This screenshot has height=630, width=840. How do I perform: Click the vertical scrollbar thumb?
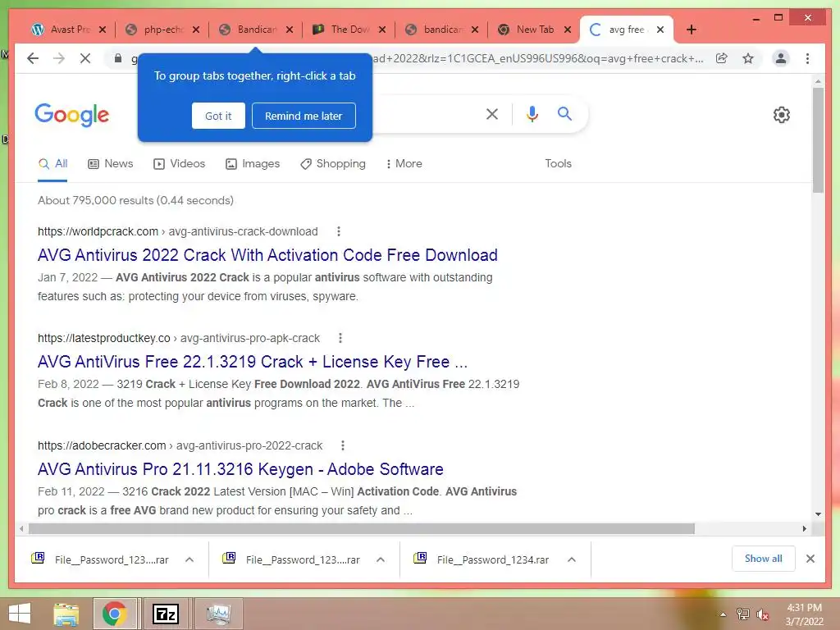(818, 140)
